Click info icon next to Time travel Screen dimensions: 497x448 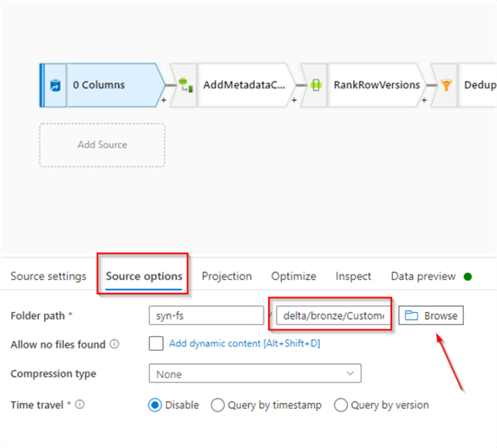(80, 405)
